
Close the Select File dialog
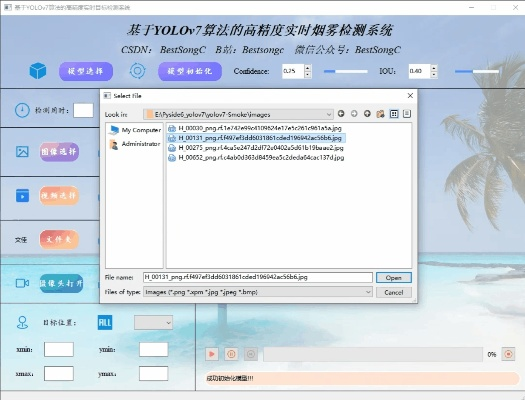(410, 96)
